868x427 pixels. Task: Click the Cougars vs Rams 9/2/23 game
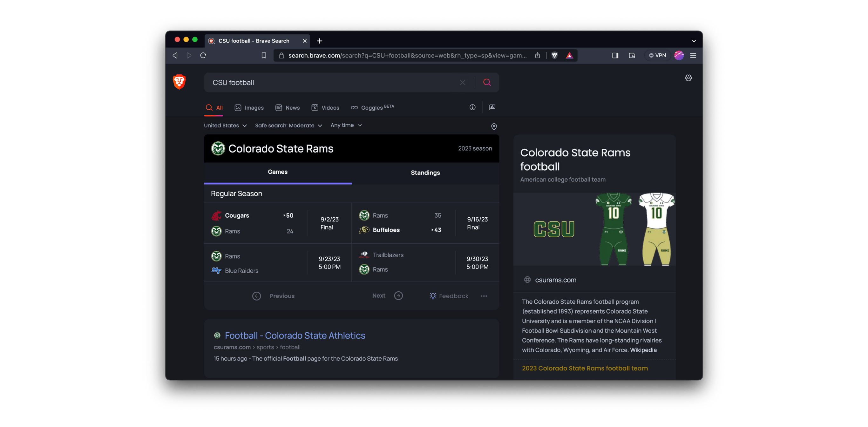coord(278,223)
